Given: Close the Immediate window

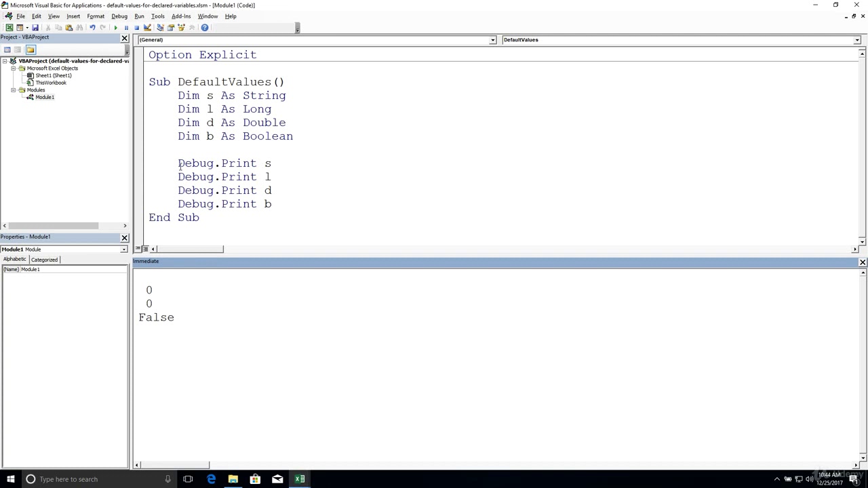Looking at the screenshot, I should pos(863,262).
